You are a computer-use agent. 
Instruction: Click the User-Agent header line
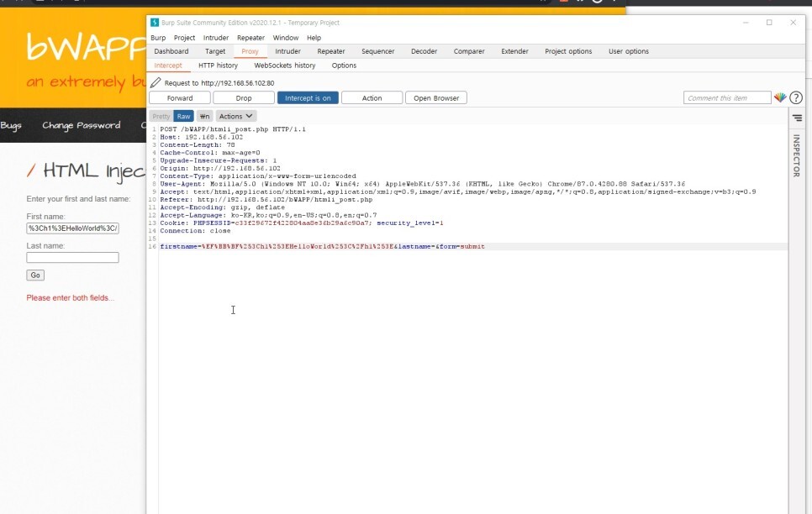(422, 184)
